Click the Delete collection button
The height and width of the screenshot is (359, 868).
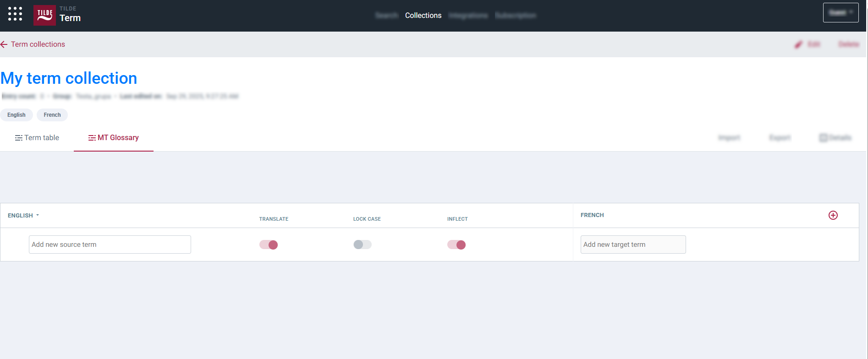click(849, 44)
